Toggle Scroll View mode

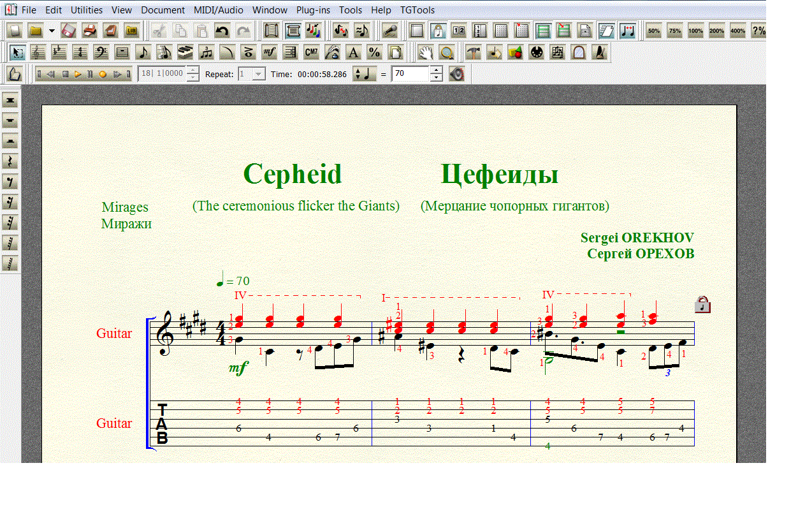(x=272, y=31)
